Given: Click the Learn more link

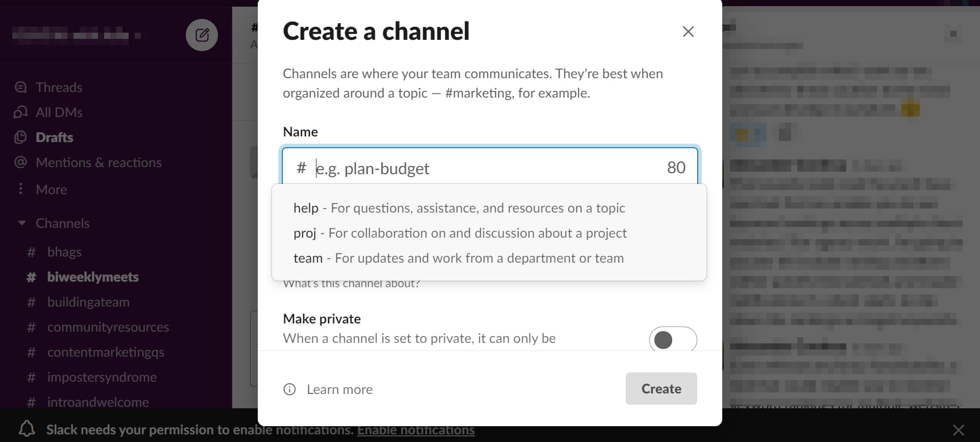Looking at the screenshot, I should tap(339, 389).
